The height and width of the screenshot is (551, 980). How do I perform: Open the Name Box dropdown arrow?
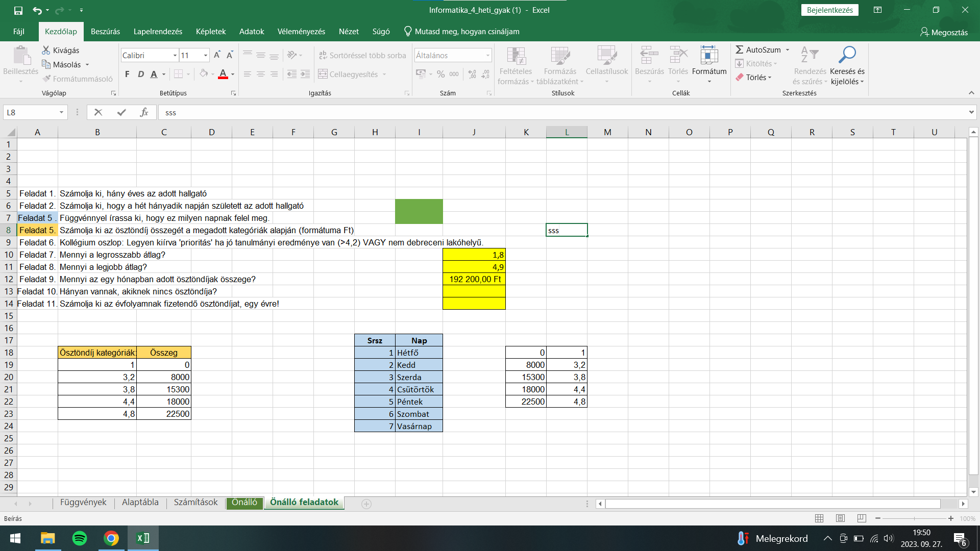[x=61, y=112]
